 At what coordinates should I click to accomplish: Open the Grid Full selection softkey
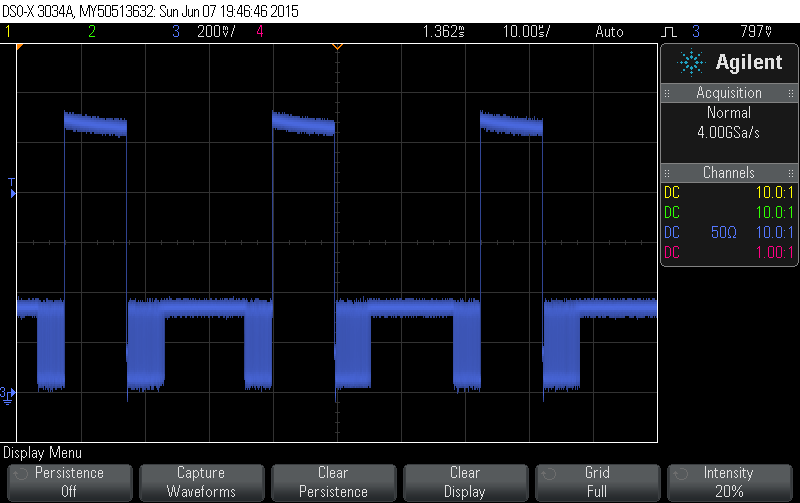(x=596, y=482)
